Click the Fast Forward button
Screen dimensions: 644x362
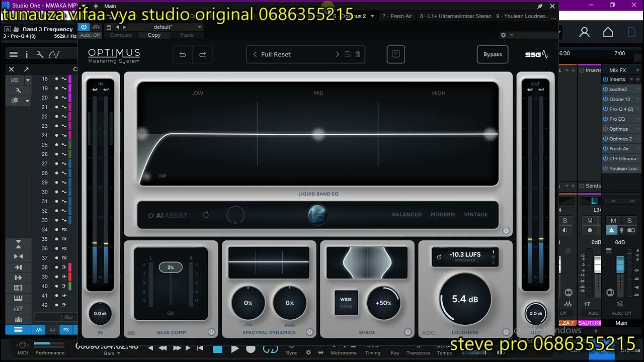177,348
